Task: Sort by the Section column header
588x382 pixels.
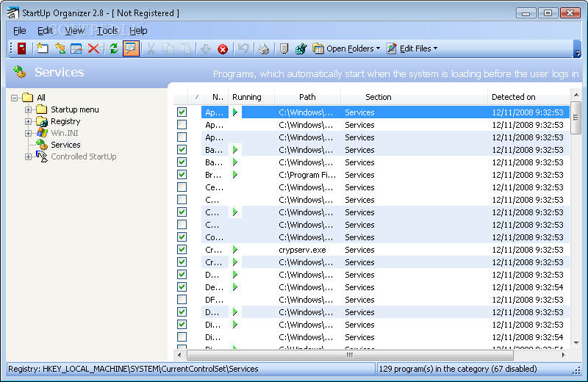Action: coord(414,97)
